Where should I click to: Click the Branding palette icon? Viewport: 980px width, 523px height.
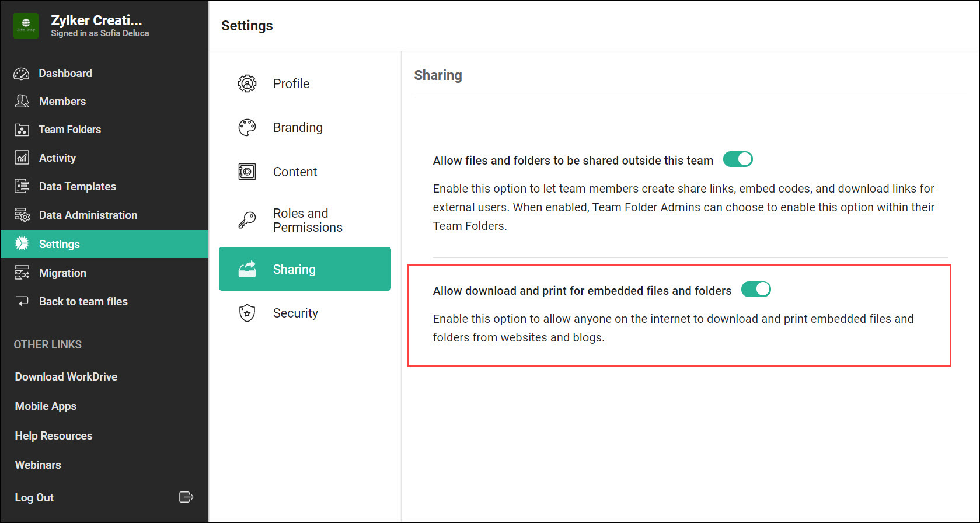coord(247,127)
